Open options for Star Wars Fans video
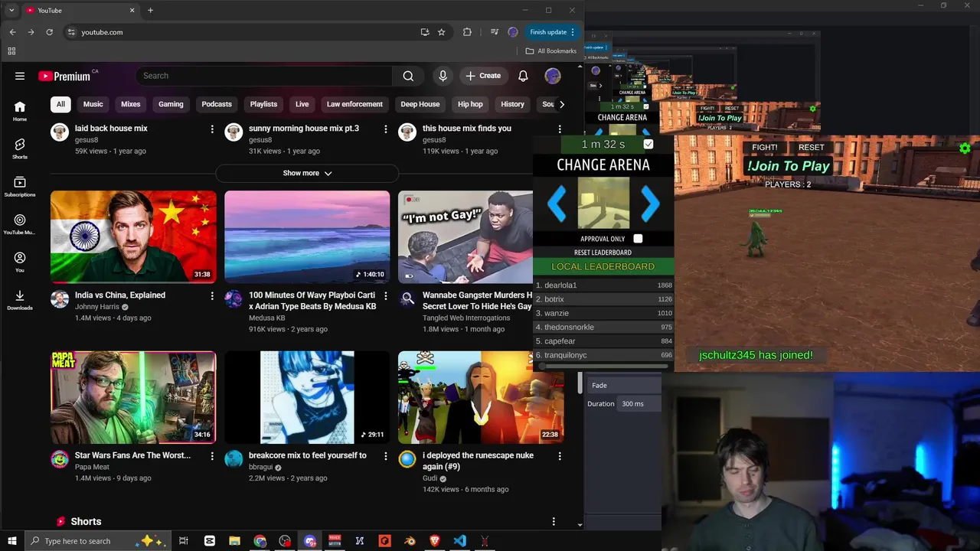Image resolution: width=980 pixels, height=551 pixels. click(x=212, y=456)
